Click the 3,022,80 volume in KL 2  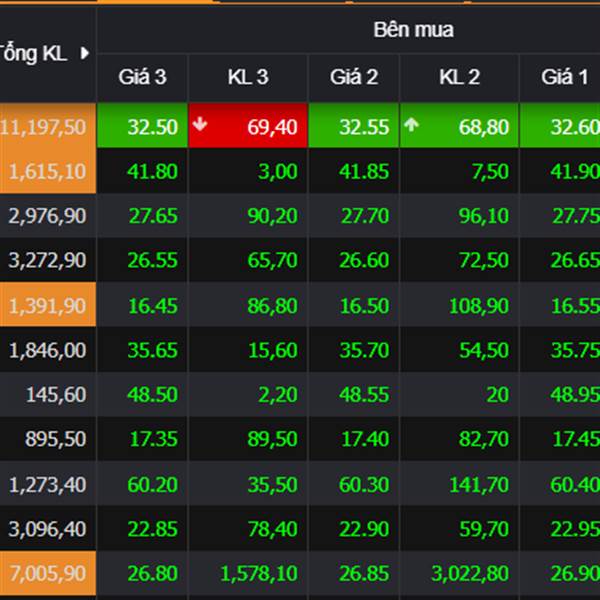point(469,573)
